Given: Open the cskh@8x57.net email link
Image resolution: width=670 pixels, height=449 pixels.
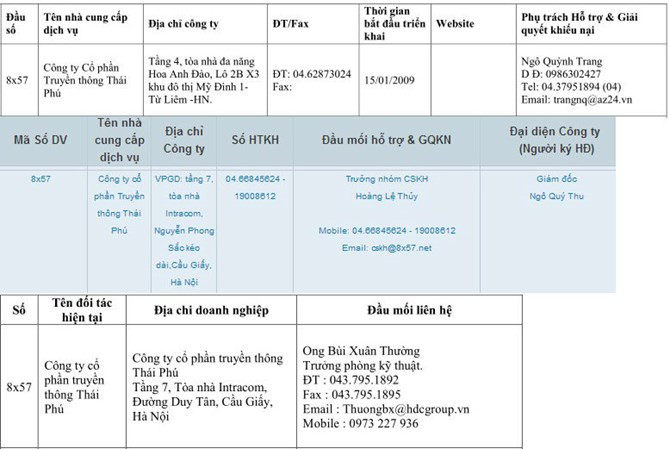Looking at the screenshot, I should click(x=400, y=247).
